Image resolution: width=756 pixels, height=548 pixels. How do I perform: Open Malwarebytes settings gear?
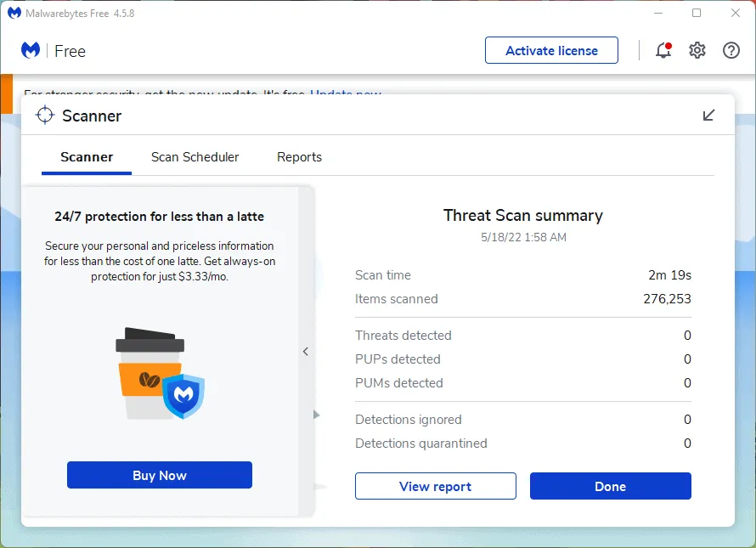click(x=697, y=50)
